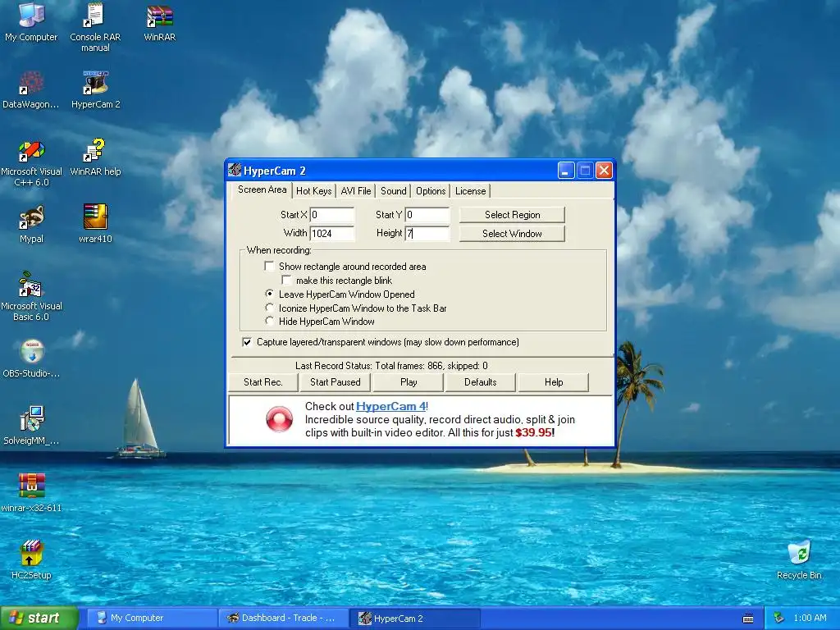Select Microsoft Visual Basic 6.0 icon
The image size is (840, 630).
(31, 296)
